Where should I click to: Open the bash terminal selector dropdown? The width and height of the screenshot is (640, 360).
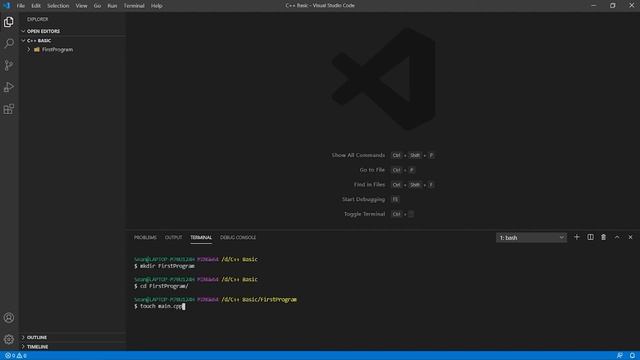(531, 238)
